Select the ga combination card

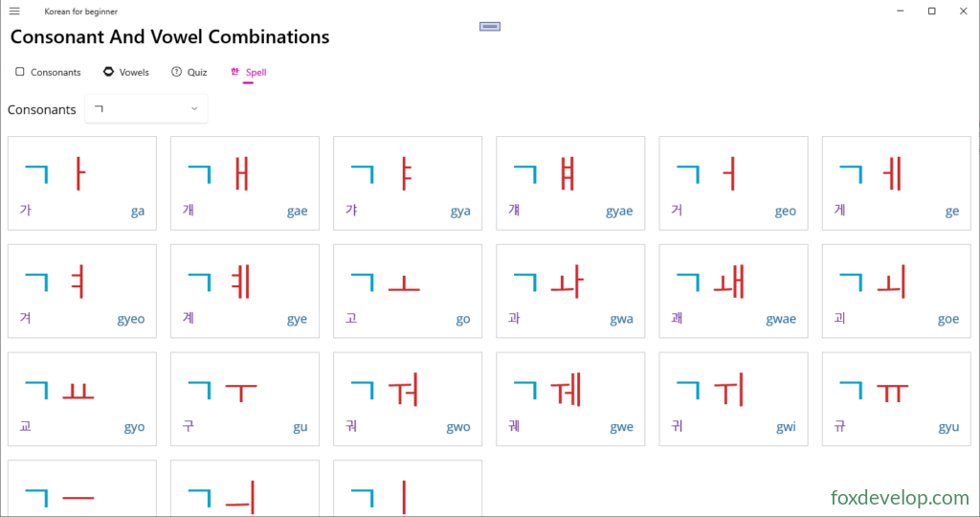point(82,183)
